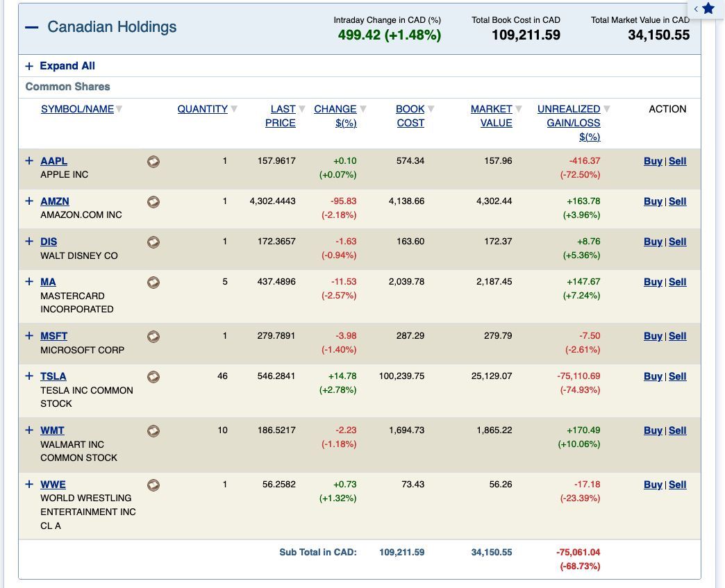Screen dimensions: 725x588
Task: Click the sort arrow next to QUANTITY
Action: pos(234,109)
